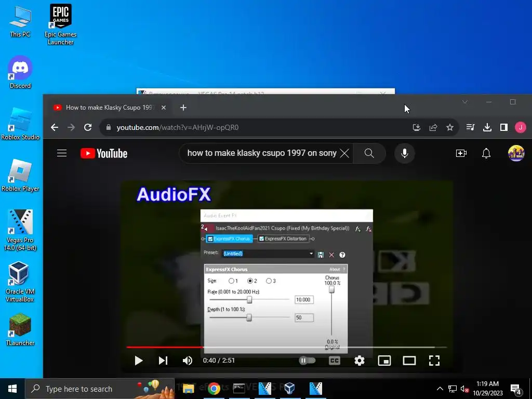Bookmark this page with the star icon

[x=450, y=127]
